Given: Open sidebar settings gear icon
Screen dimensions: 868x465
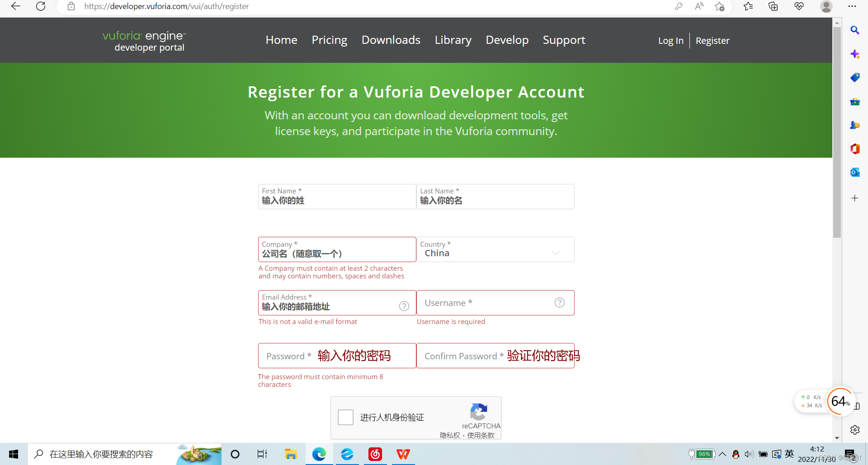Looking at the screenshot, I should point(855,430).
